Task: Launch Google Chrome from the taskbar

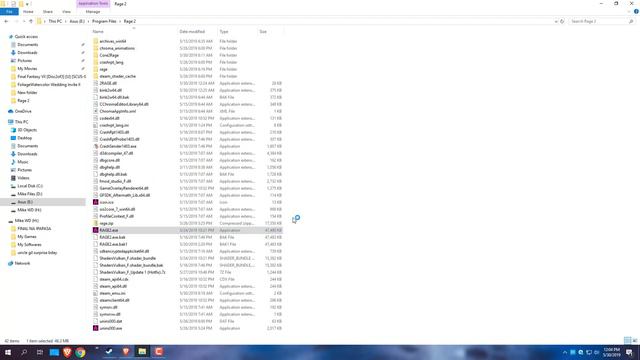Action: [80, 352]
